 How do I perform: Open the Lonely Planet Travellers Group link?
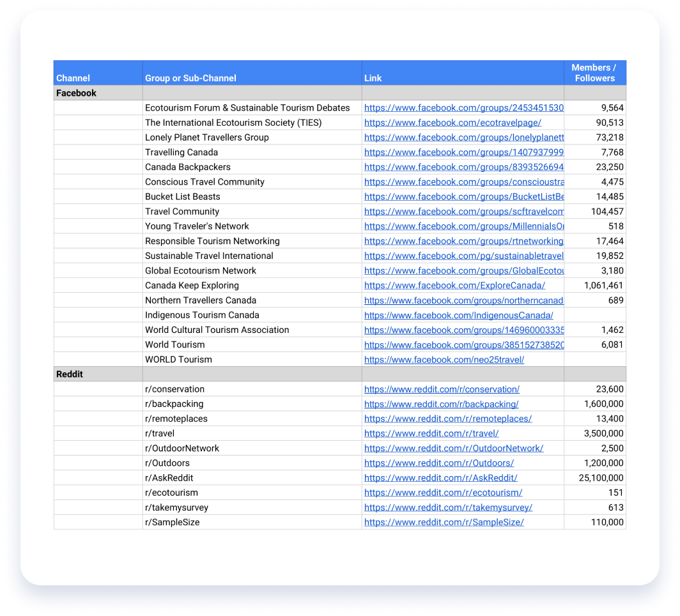(463, 137)
